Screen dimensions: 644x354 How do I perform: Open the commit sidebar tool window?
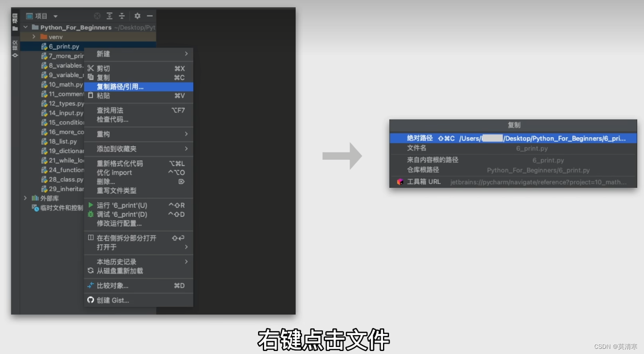15,48
